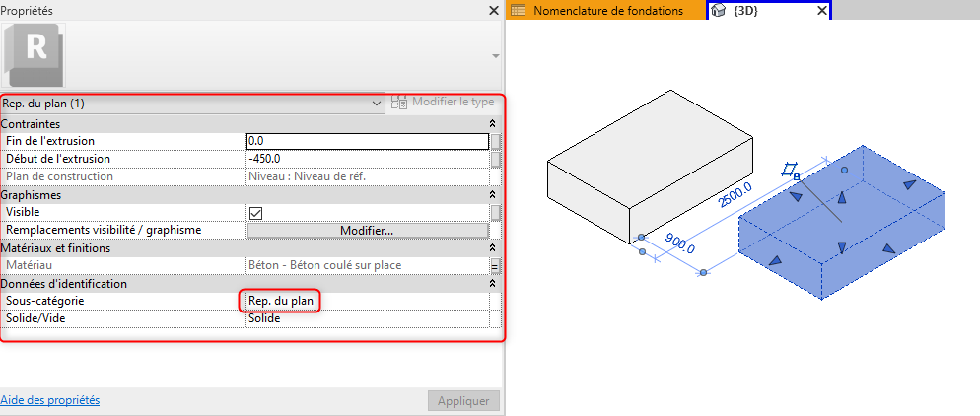Image resolution: width=980 pixels, height=416 pixels.
Task: Collapse the Matériaux et finitions section
Action: click(x=493, y=248)
